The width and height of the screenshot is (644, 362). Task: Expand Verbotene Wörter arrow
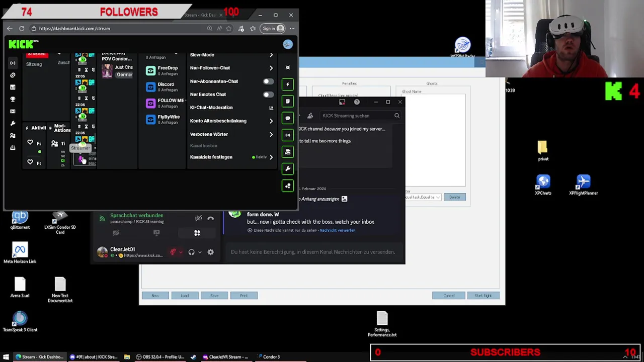pyautogui.click(x=271, y=134)
